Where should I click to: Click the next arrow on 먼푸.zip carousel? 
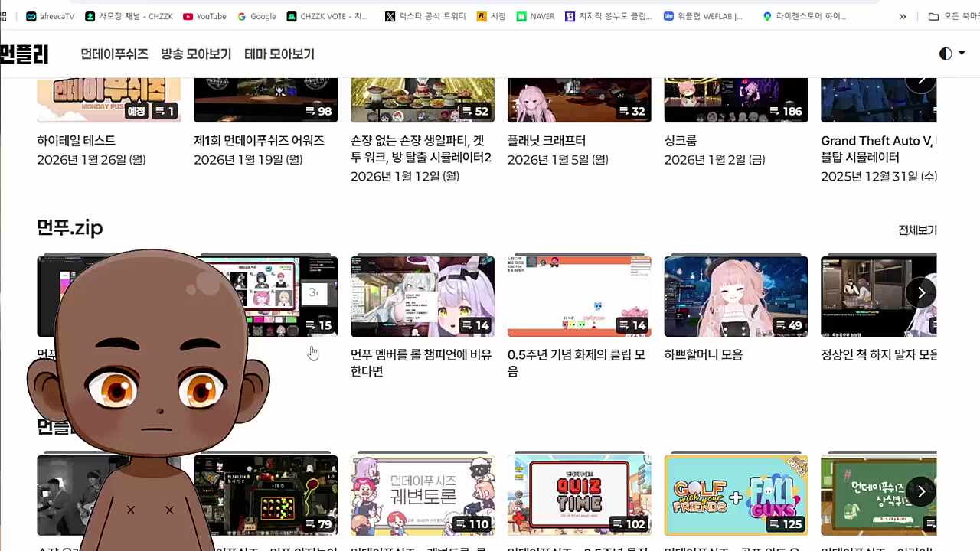[x=921, y=292]
